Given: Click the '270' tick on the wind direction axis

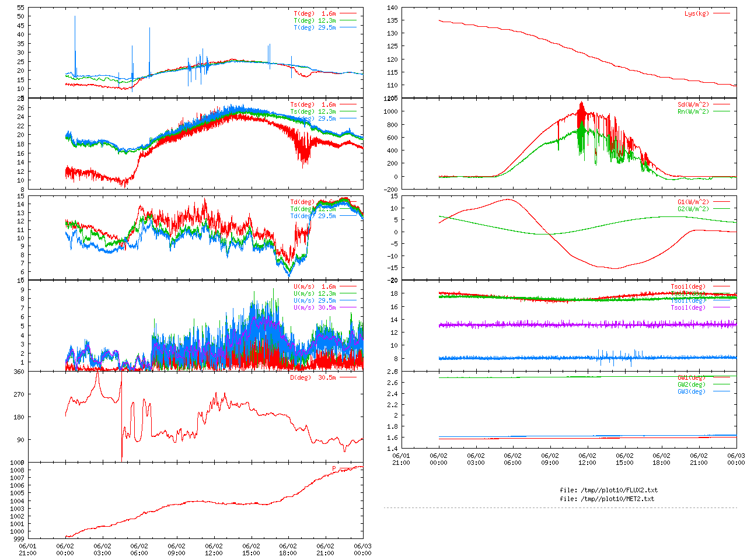Looking at the screenshot, I should [x=19, y=395].
